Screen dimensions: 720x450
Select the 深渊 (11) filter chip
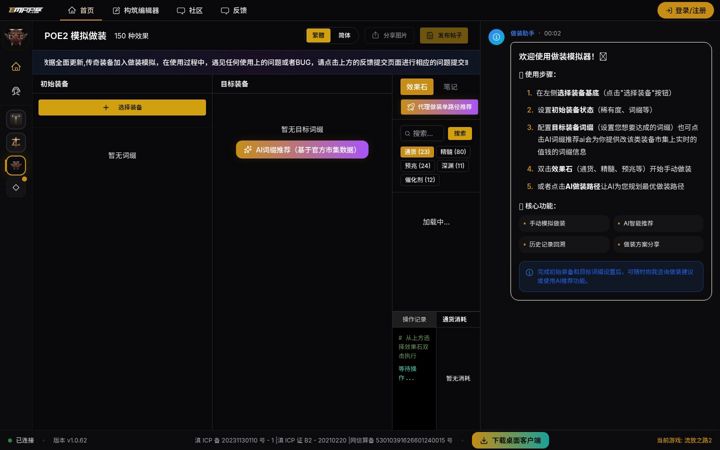tap(453, 166)
